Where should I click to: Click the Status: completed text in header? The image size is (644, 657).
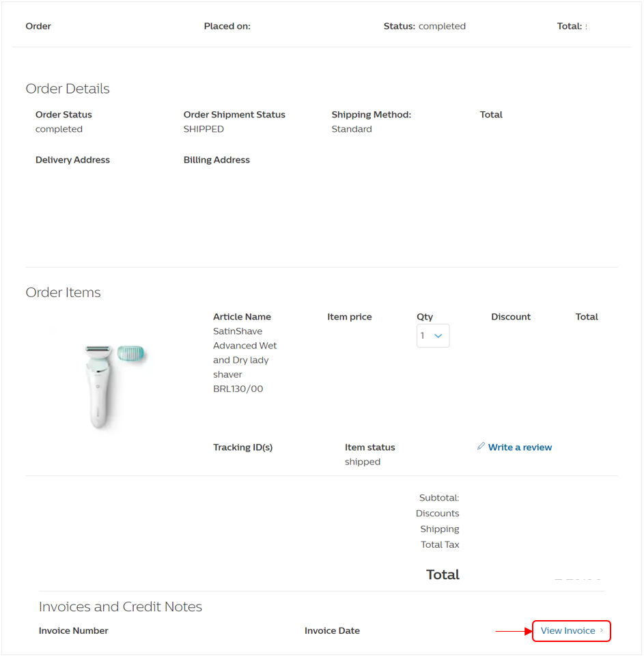click(x=424, y=26)
